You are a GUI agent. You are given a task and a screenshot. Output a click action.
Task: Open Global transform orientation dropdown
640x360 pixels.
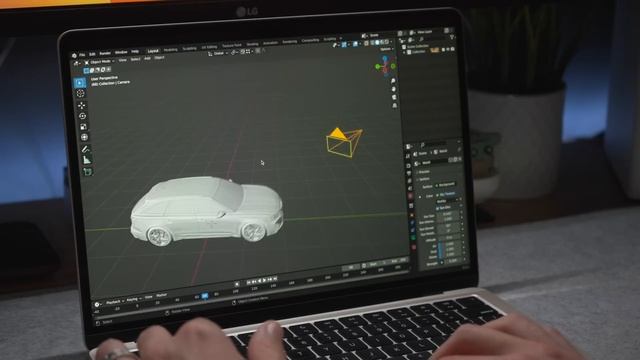[x=218, y=53]
